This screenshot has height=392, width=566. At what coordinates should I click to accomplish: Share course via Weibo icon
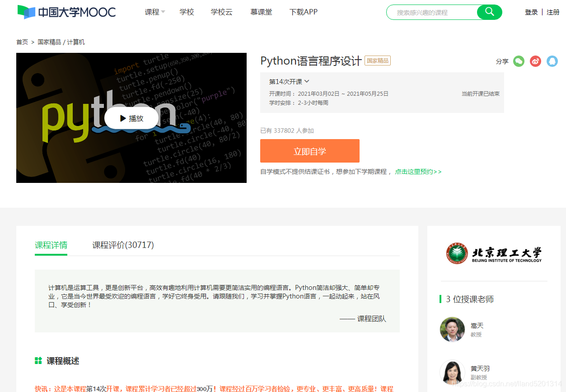tap(535, 61)
